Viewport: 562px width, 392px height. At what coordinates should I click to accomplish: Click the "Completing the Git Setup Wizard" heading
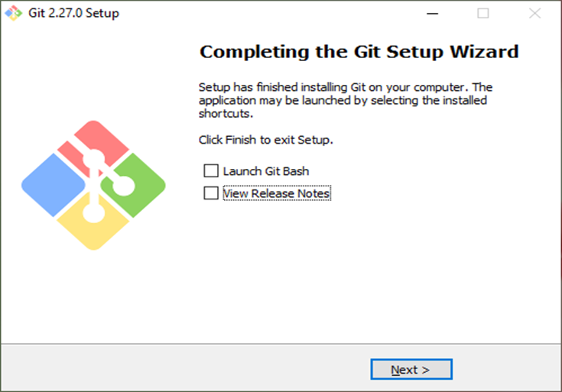click(359, 52)
